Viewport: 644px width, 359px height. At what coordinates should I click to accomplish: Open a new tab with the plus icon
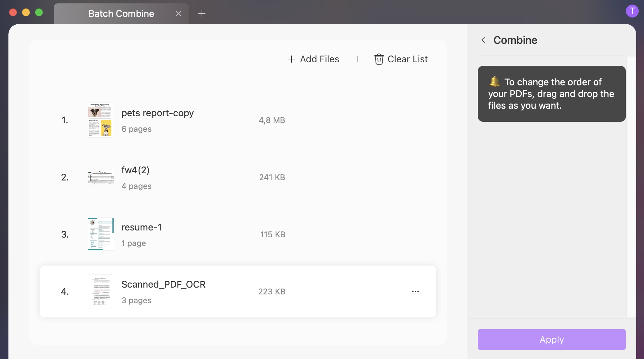pyautogui.click(x=202, y=14)
